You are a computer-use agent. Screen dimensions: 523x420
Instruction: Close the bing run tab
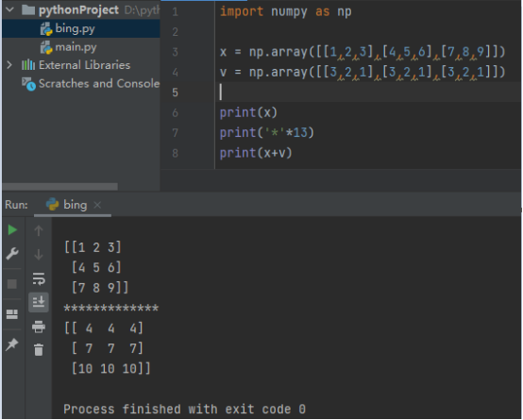pyautogui.click(x=97, y=205)
